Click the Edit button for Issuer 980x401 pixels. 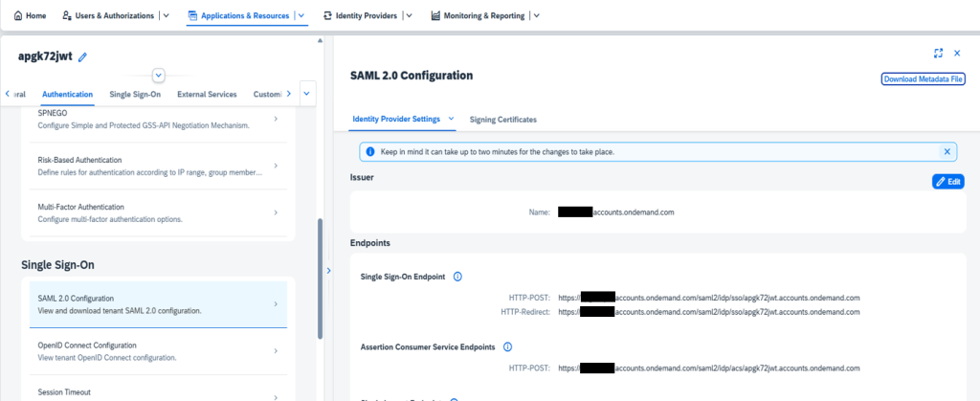coord(947,181)
